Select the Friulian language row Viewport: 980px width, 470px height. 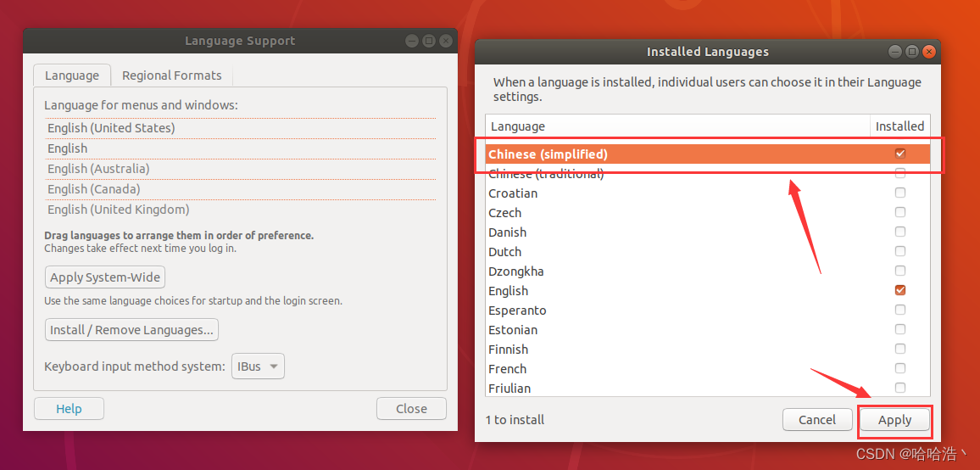pyautogui.click(x=708, y=388)
